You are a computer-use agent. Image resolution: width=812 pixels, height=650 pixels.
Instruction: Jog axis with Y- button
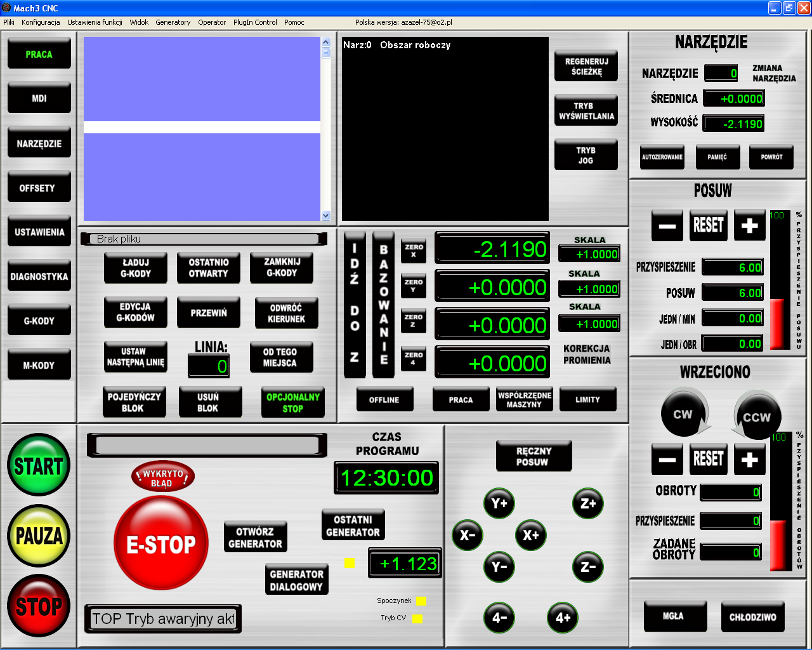click(499, 567)
